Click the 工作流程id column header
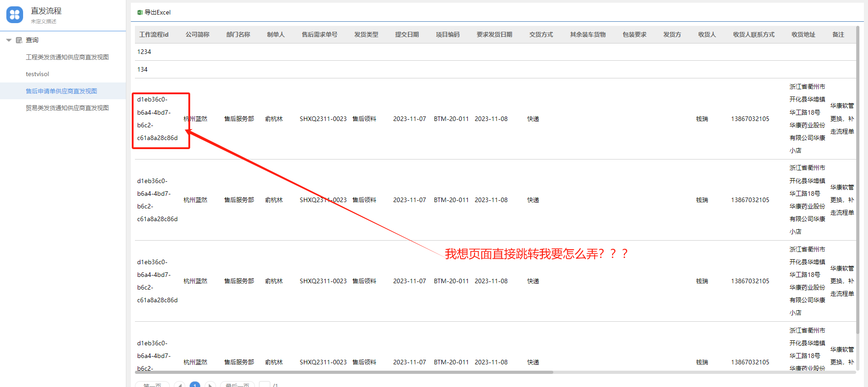The width and height of the screenshot is (868, 387). pos(154,34)
